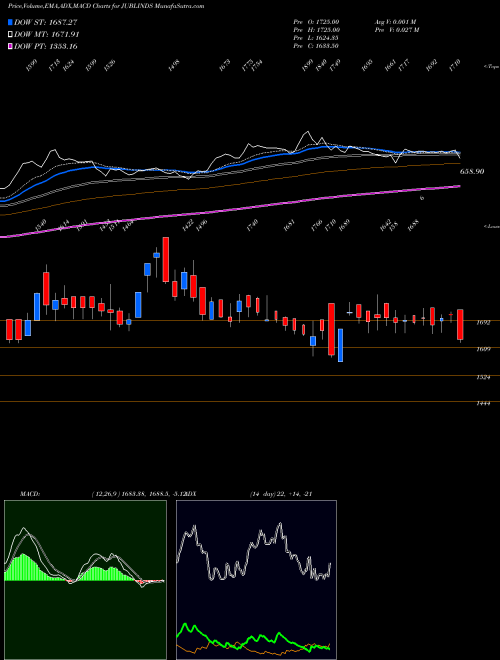Click the 658.90 value beside EMA lines

[x=472, y=172]
